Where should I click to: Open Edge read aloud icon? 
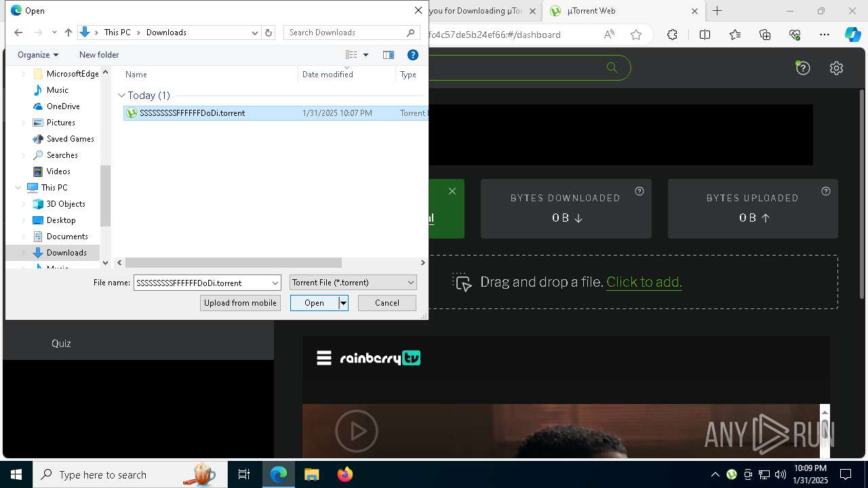[609, 35]
